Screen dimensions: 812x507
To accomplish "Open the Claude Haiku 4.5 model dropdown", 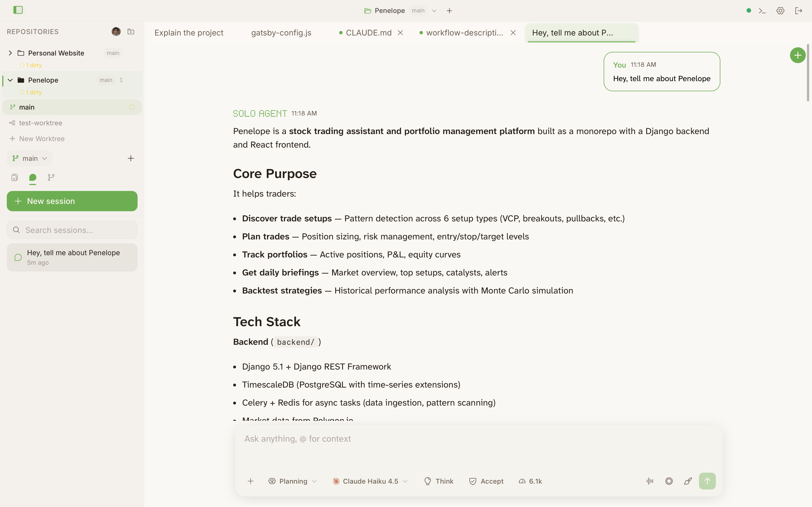I will [370, 481].
